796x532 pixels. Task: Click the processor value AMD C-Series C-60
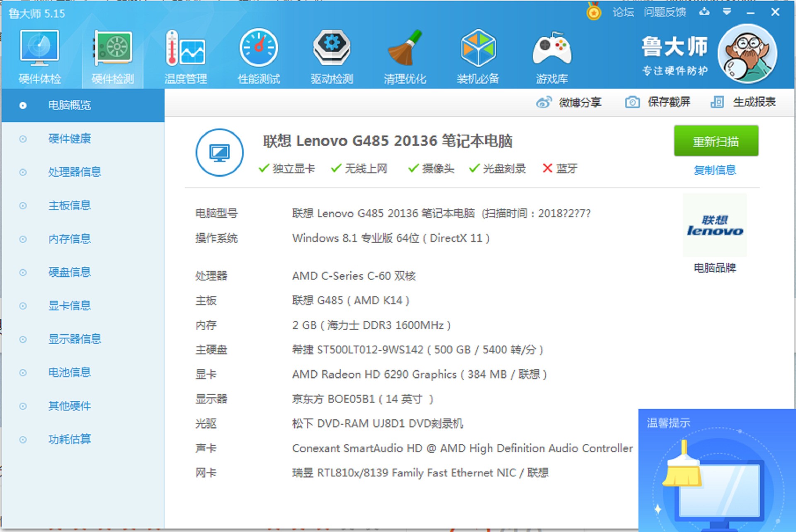click(354, 276)
